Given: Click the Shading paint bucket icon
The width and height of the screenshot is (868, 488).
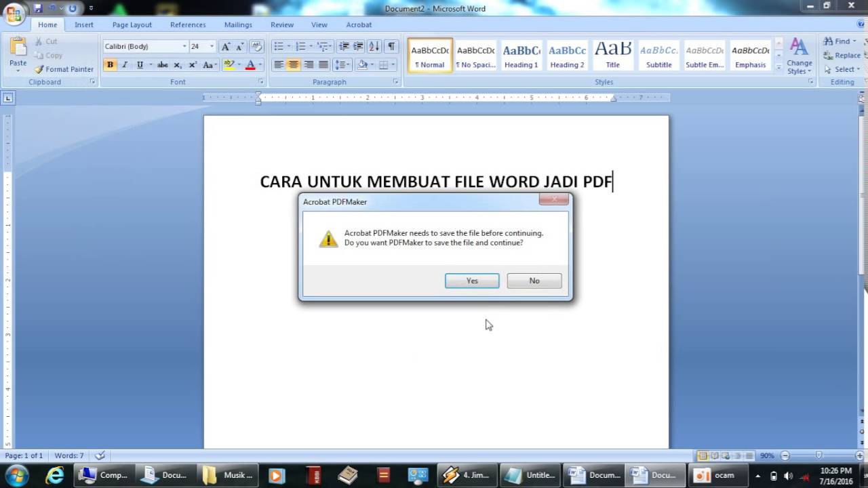Looking at the screenshot, I should [x=362, y=65].
